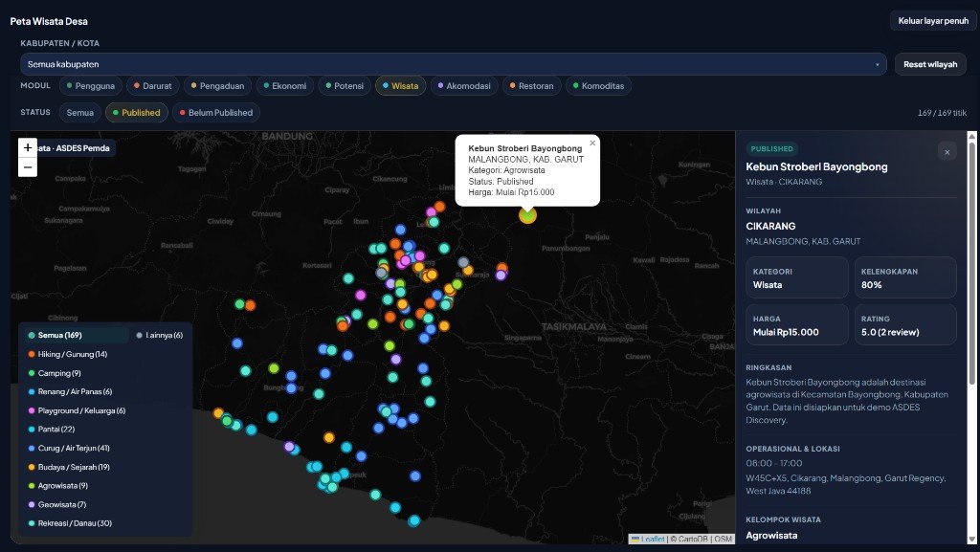Screen dimensions: 980x552
Task: Click the Kebun Stroberi Bayongbong panel title
Action: coord(817,166)
